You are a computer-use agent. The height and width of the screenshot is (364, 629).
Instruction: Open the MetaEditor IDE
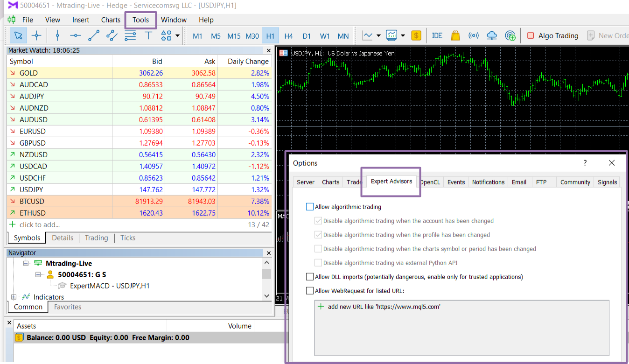[437, 35]
